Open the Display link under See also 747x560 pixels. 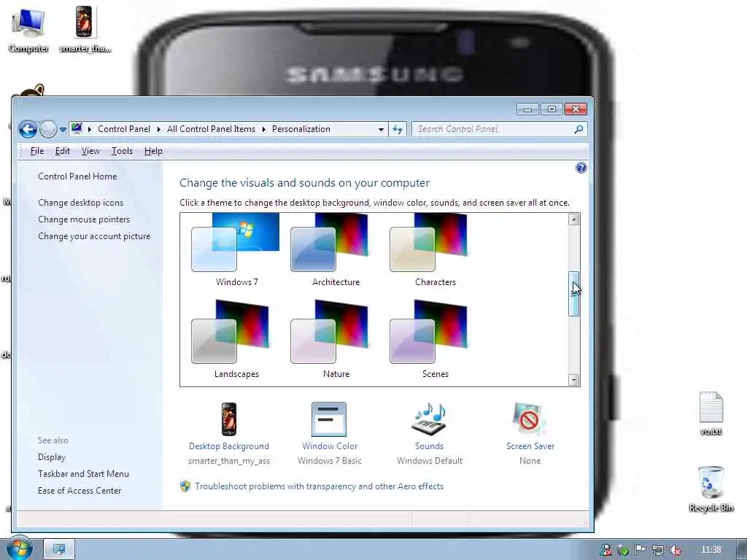point(52,457)
